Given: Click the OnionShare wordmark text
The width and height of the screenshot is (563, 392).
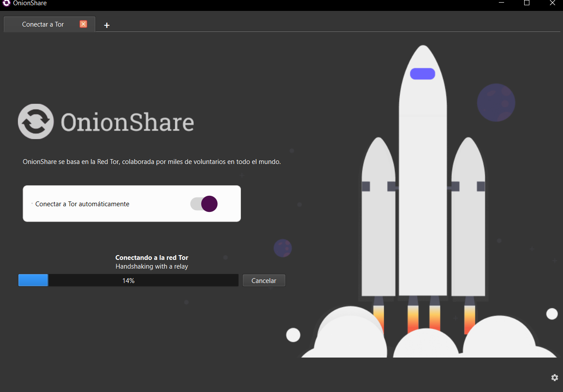Looking at the screenshot, I should (x=127, y=122).
